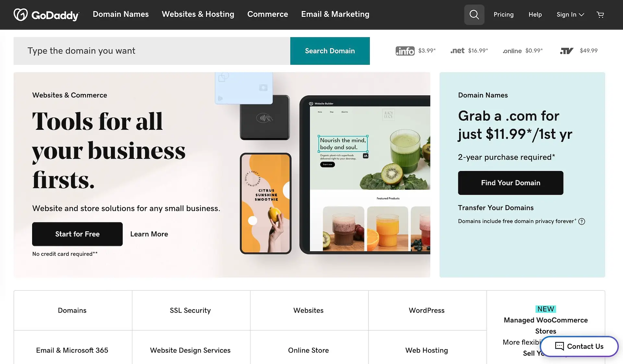
Task: Click the Start for Free button
Action: pos(77,234)
